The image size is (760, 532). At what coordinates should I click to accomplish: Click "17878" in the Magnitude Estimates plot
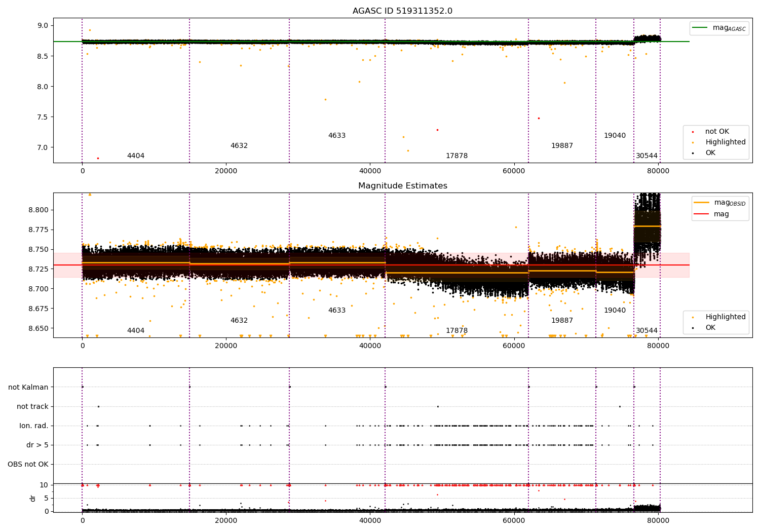coord(457,331)
